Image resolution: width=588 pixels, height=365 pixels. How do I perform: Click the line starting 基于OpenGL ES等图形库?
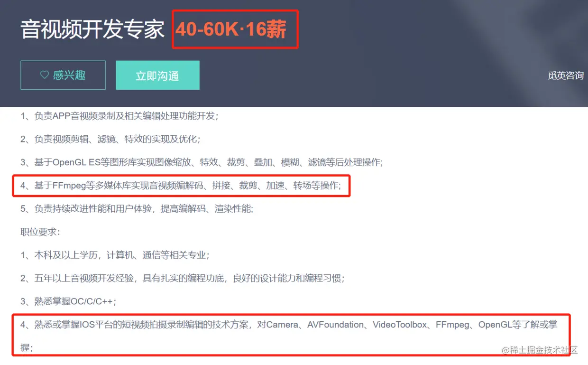202,162
